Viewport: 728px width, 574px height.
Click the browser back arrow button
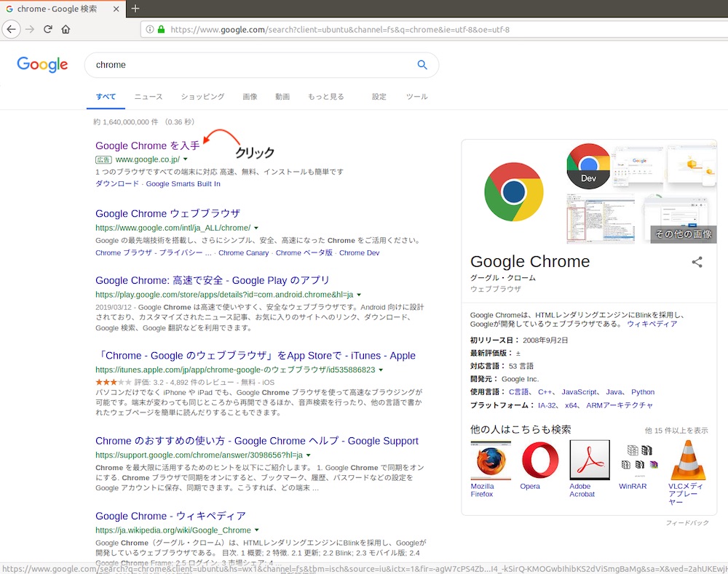click(12, 29)
